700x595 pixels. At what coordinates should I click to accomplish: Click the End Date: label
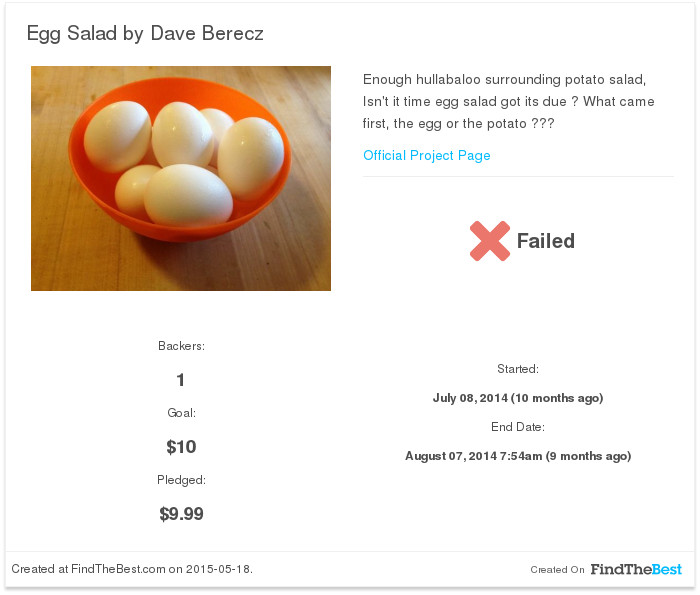(x=518, y=427)
